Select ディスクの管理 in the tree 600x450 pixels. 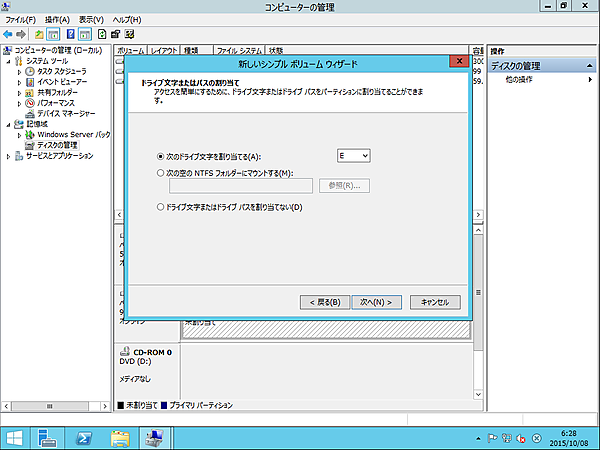(57, 145)
